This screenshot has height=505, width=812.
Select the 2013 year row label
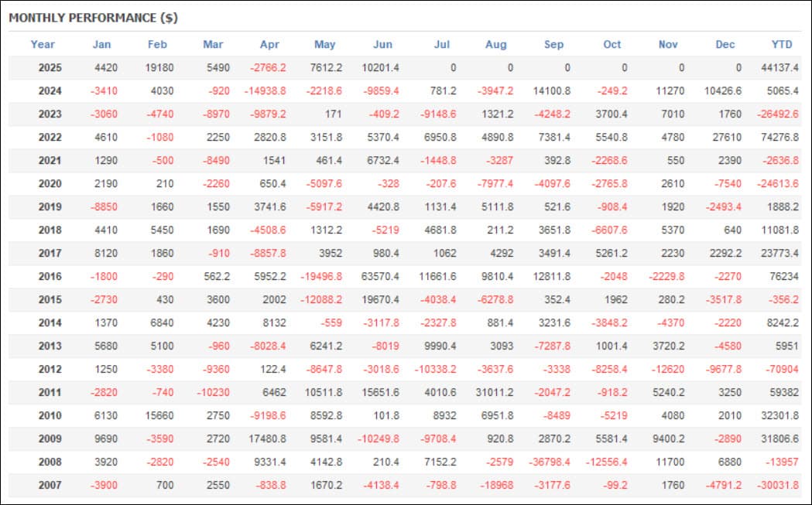[x=50, y=346]
